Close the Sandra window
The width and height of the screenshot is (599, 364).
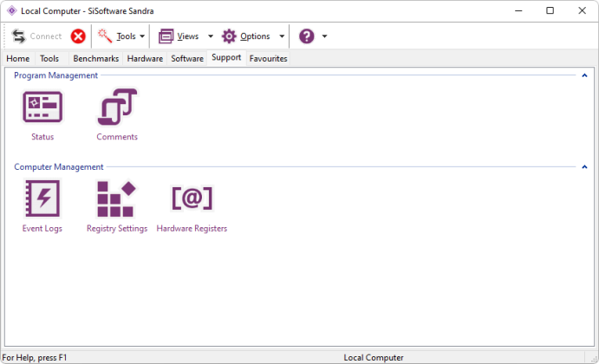[582, 10]
